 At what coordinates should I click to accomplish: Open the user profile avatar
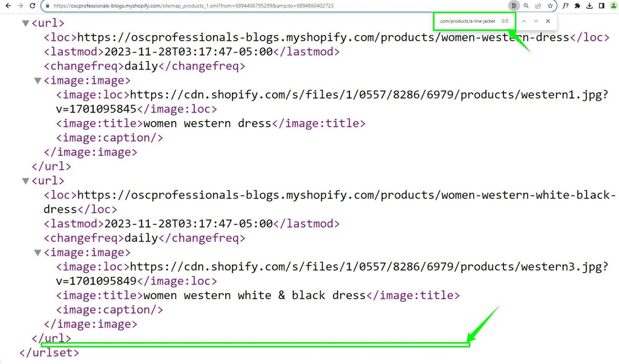(x=613, y=6)
